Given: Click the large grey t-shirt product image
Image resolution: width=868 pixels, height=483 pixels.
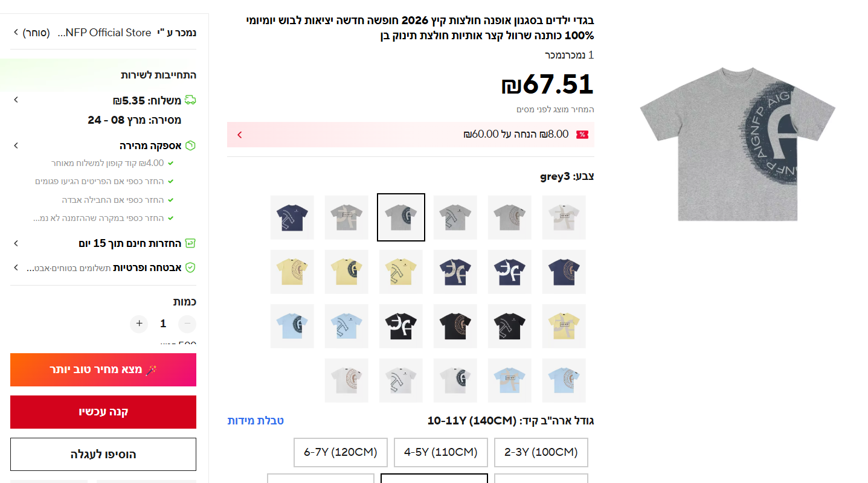Looking at the screenshot, I should [x=738, y=144].
